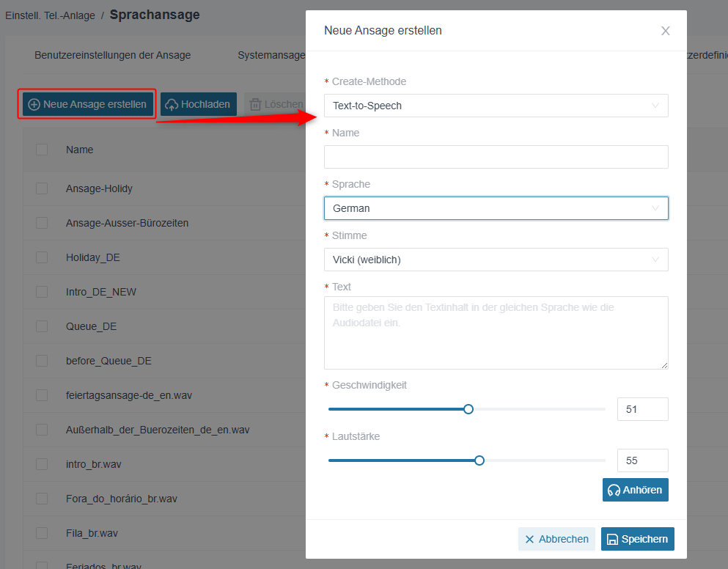The width and height of the screenshot is (728, 569).
Task: Click the Hochladen upload button
Action: click(198, 104)
